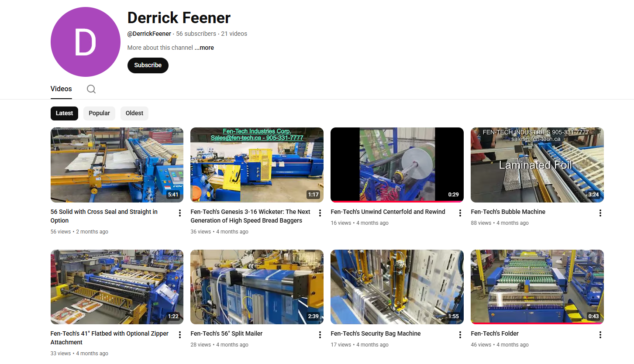The image size is (634, 364).
Task: Open the Fen-Tech's Security Bag Machine thumbnail
Action: (x=397, y=287)
